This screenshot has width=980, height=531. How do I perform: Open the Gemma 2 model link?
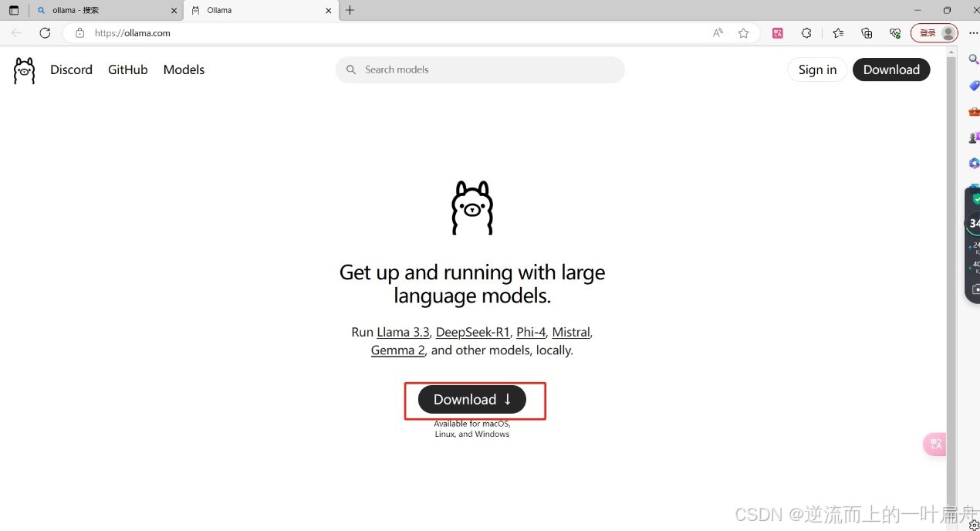398,350
